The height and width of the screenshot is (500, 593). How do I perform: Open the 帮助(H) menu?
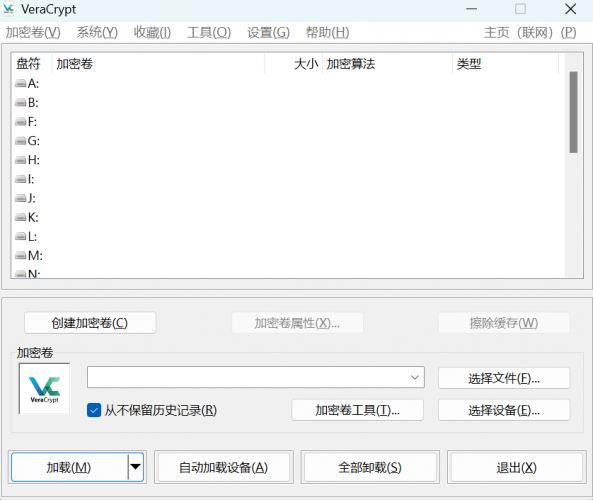point(328,33)
